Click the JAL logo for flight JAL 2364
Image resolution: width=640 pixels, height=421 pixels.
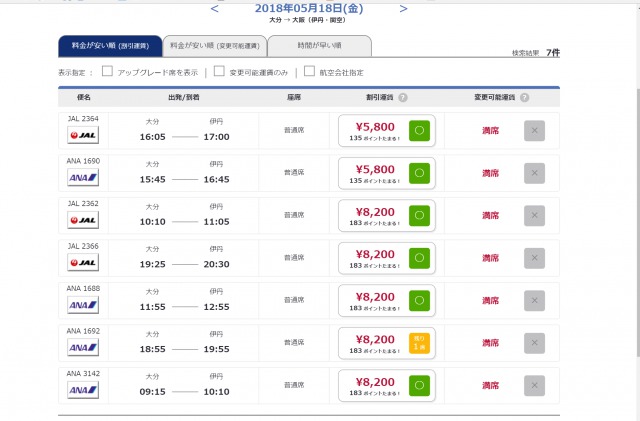[x=83, y=135]
